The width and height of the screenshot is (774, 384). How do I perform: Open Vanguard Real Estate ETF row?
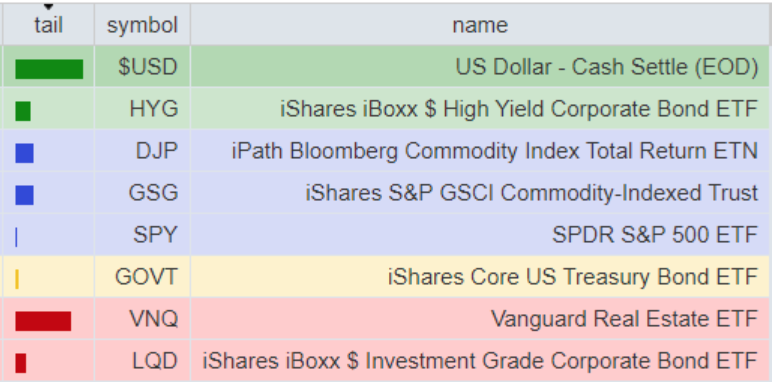tap(386, 318)
